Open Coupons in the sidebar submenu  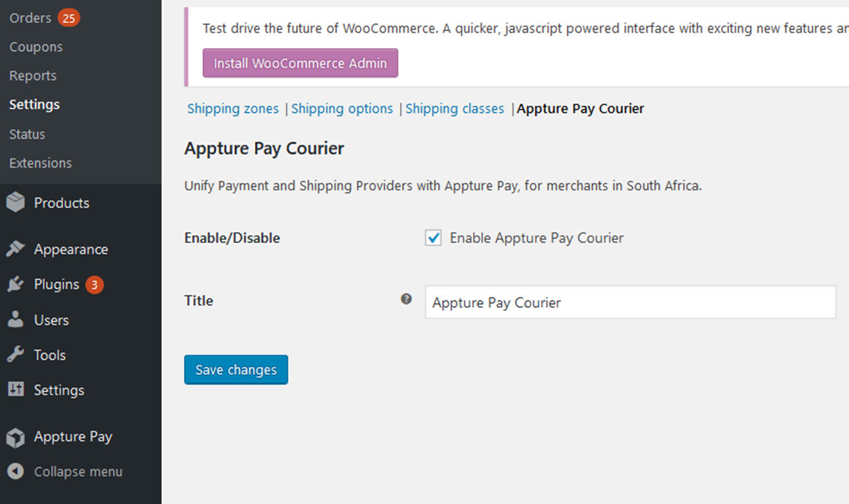click(36, 47)
